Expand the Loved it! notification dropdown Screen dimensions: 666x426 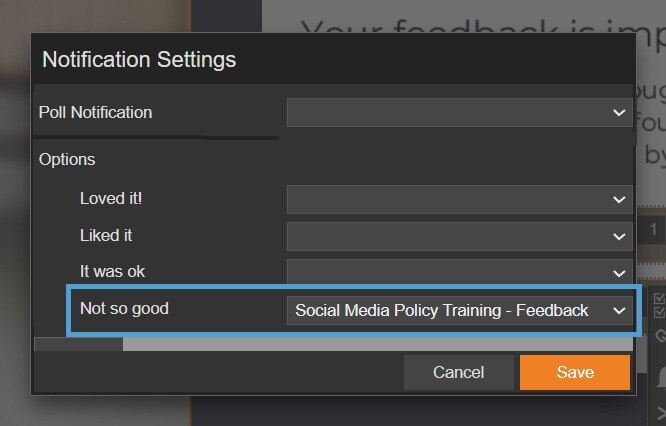[459, 199]
